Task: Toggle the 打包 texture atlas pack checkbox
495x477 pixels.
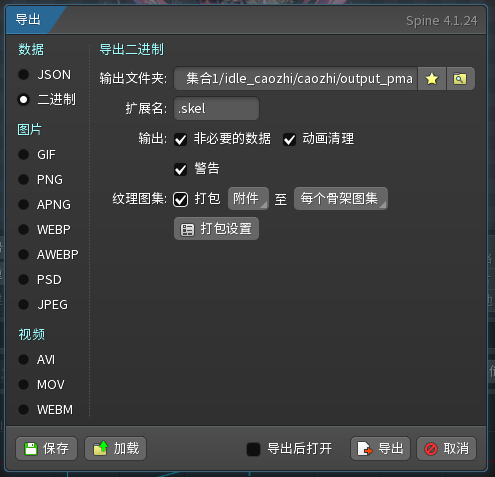Action: point(181,199)
